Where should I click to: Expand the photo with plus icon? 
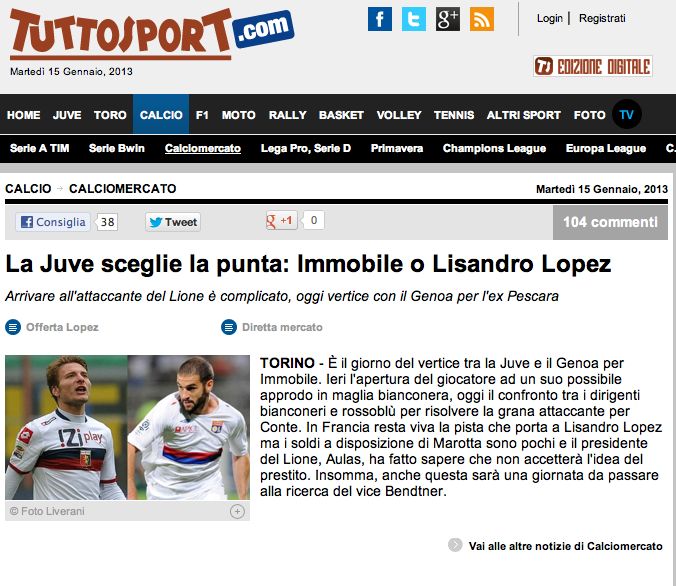click(237, 511)
